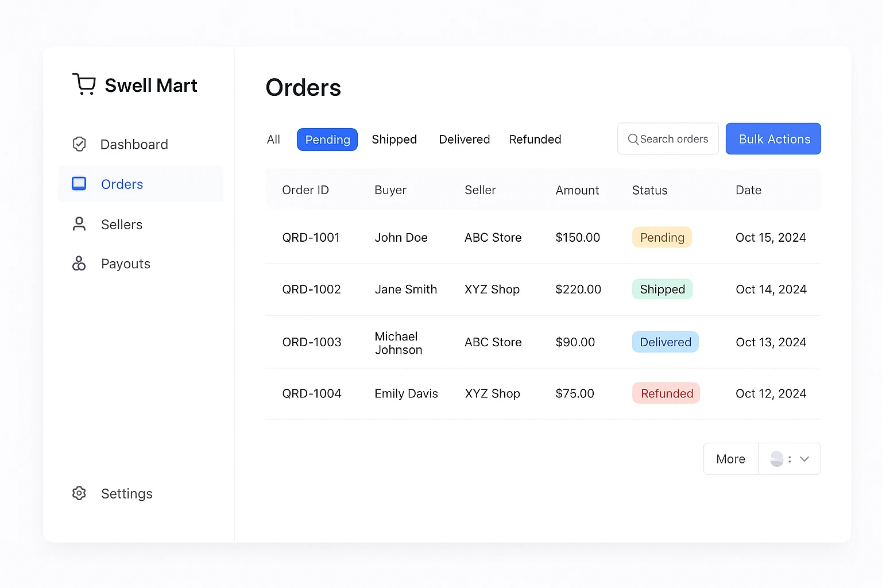
Task: Open order QRD-1001
Action: [311, 238]
